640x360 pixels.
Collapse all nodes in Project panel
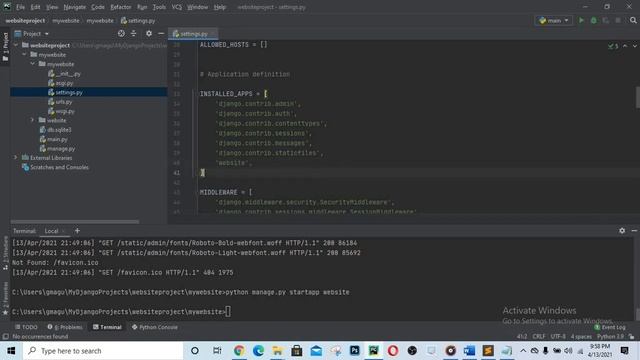pyautogui.click(x=133, y=33)
